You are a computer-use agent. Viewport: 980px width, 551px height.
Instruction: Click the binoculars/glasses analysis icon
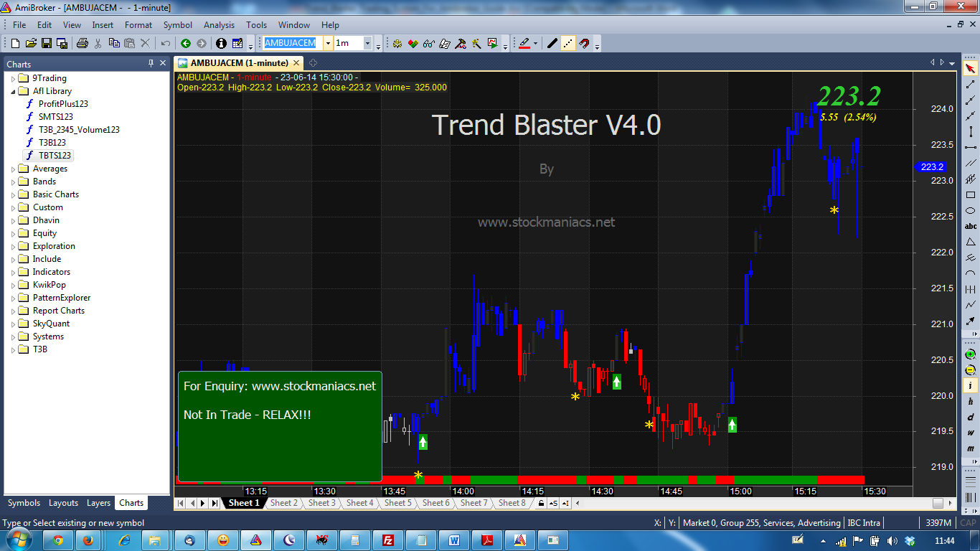point(429,43)
